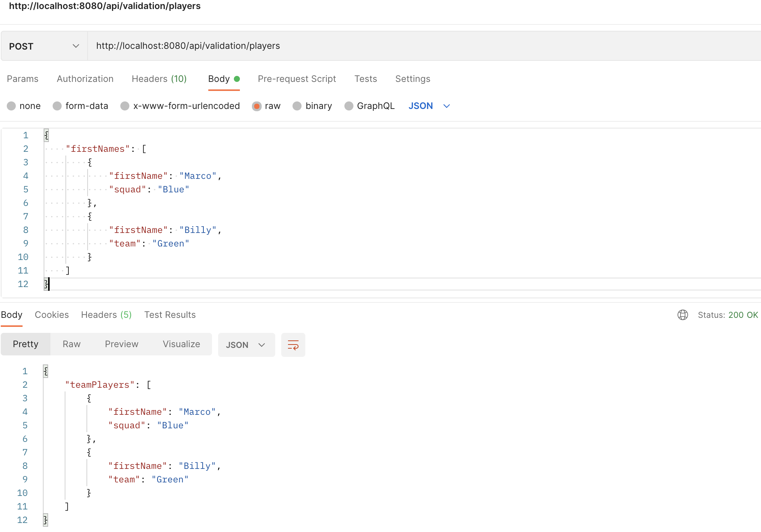761x532 pixels.
Task: Click "Billy" value in request body
Action: coord(198,230)
